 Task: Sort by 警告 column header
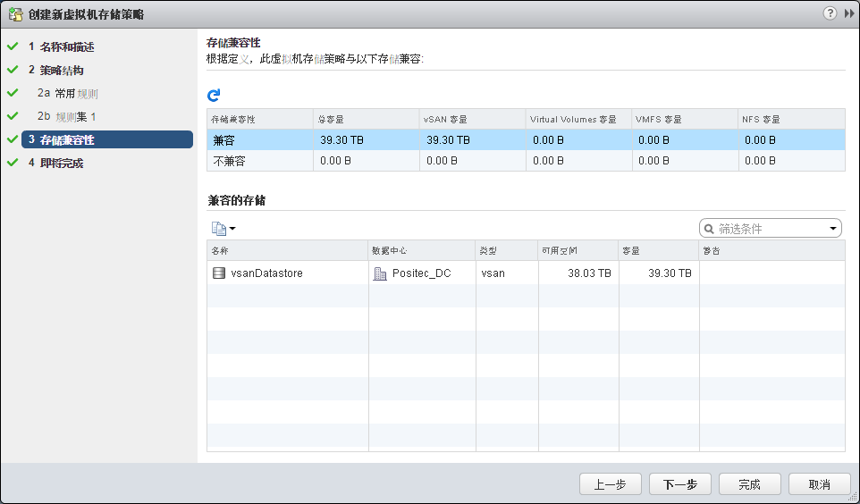point(772,250)
